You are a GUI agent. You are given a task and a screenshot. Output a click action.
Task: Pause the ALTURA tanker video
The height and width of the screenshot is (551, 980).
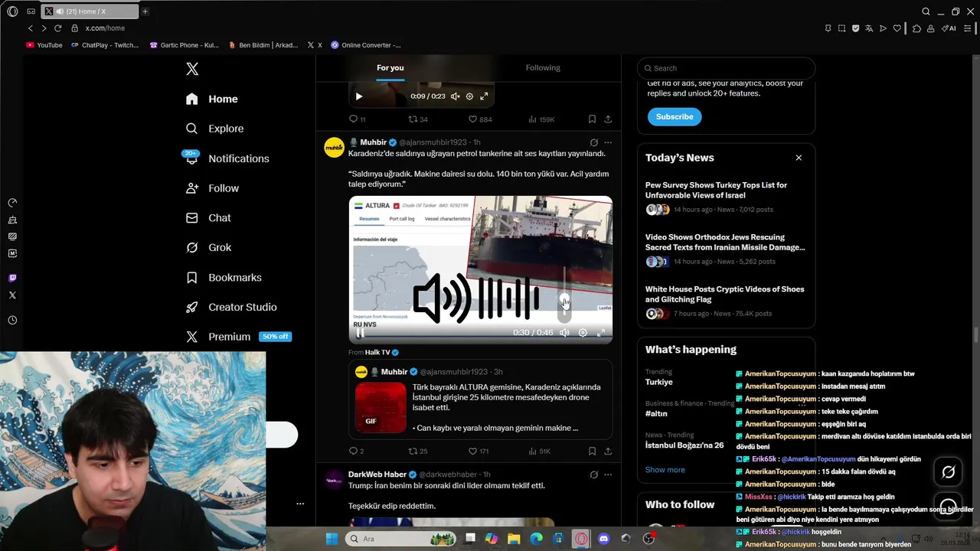pos(360,333)
